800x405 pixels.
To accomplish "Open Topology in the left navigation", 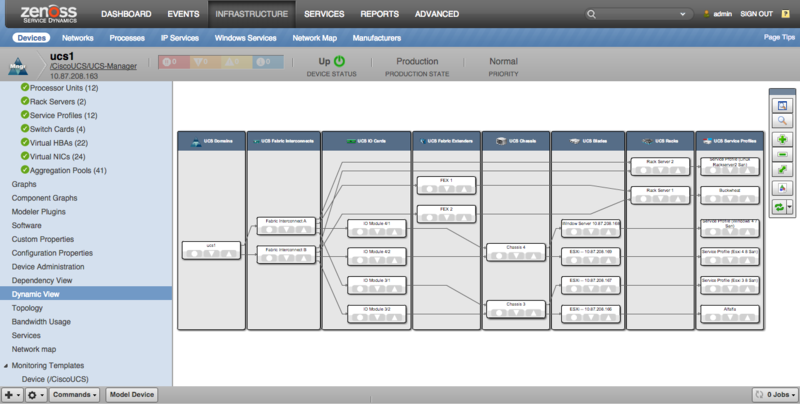I will click(27, 308).
